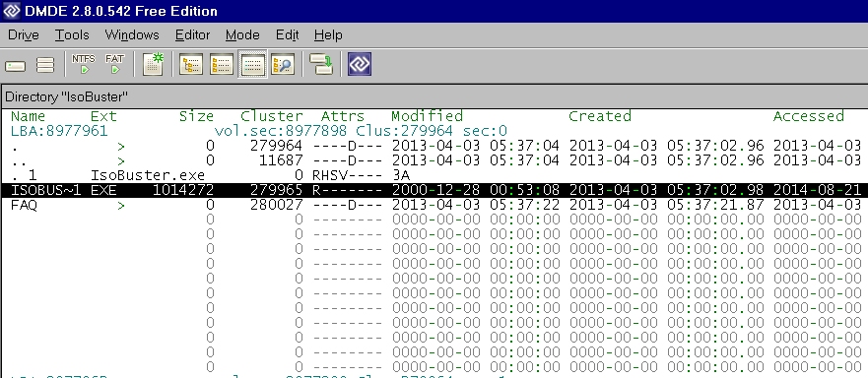The width and height of the screenshot is (868, 378).
Task: Select the IsoBuster.exe long name entry
Action: (x=148, y=176)
